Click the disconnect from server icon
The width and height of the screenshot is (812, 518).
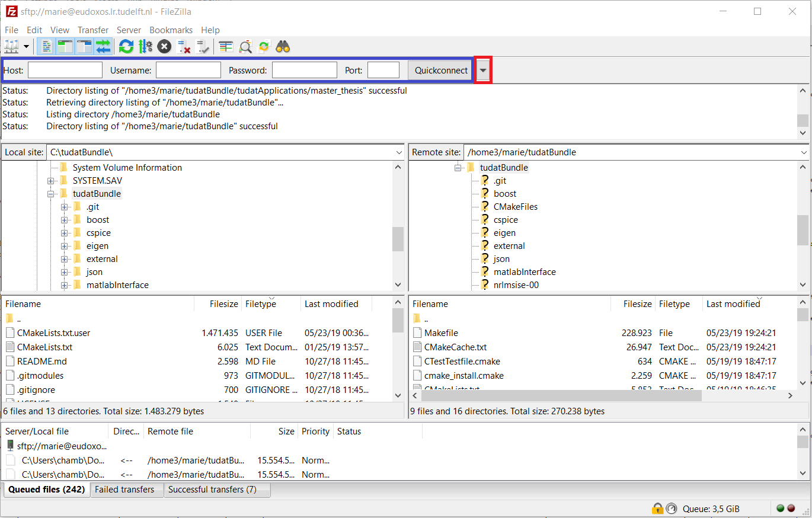coord(184,46)
